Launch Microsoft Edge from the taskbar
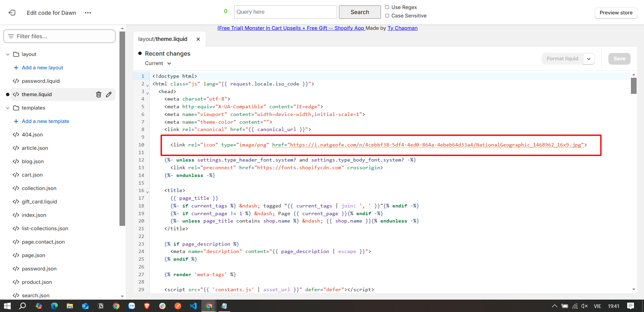This screenshot has width=644, height=312. [x=54, y=306]
